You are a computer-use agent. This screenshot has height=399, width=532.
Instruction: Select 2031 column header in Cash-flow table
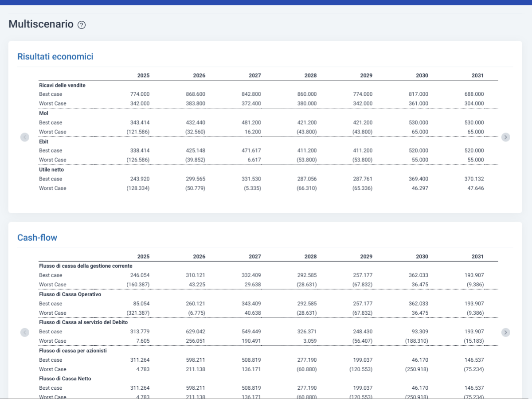point(477,256)
